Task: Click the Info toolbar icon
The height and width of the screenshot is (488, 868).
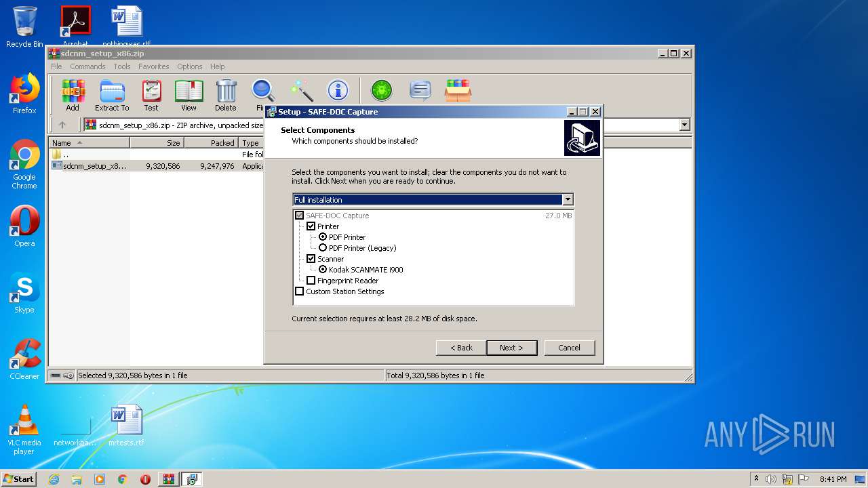Action: (x=338, y=90)
